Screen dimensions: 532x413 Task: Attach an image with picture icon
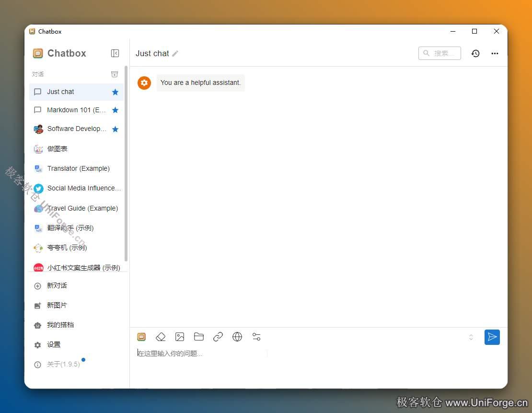click(179, 337)
